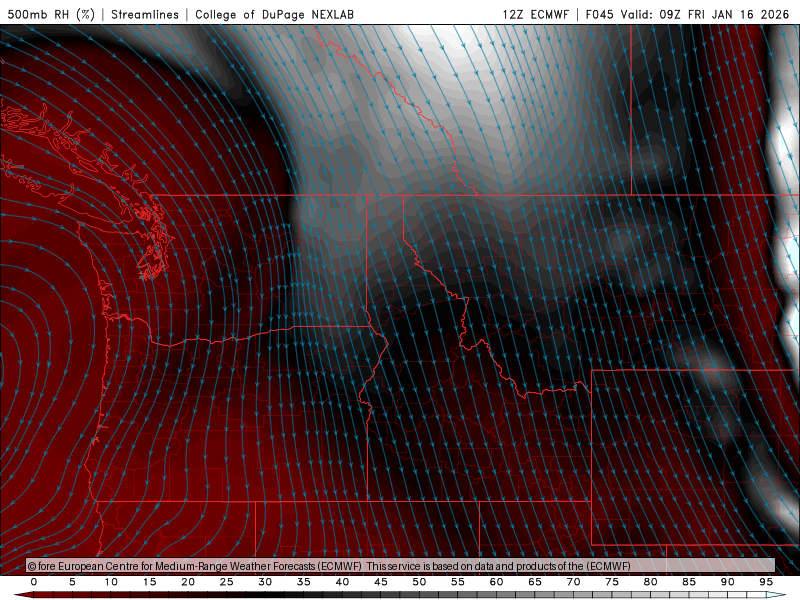The image size is (800, 600).
Task: Click the '65' label on RH legend
Action: 535,582
